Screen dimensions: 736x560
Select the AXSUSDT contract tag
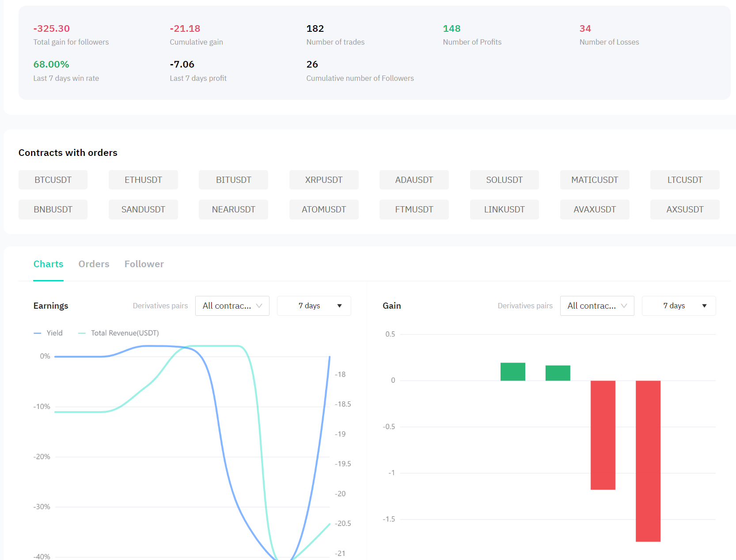click(685, 209)
